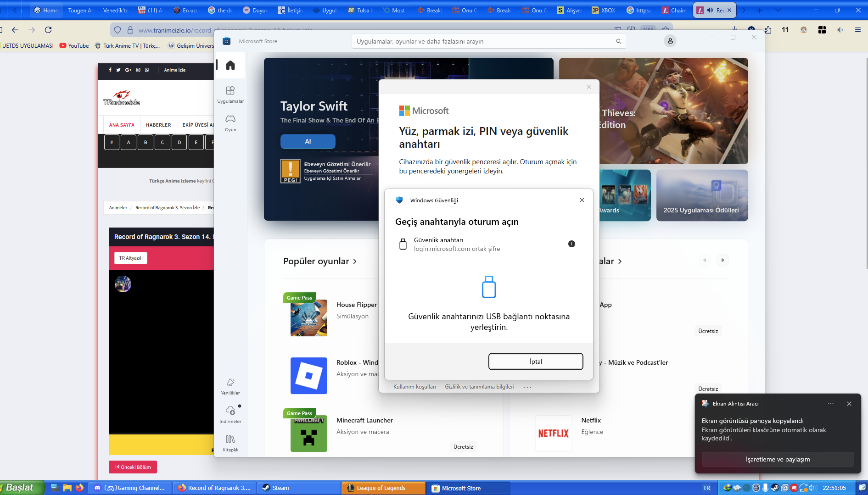Click the Al button on Taylor Swift banner
Image resolution: width=868 pixels, height=495 pixels.
[x=308, y=141]
